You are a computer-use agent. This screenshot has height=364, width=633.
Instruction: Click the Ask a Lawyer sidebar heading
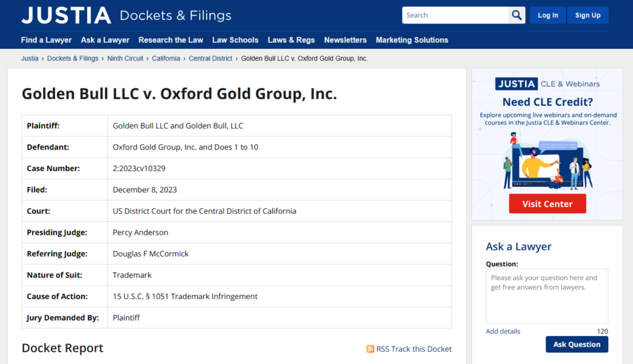[519, 247]
